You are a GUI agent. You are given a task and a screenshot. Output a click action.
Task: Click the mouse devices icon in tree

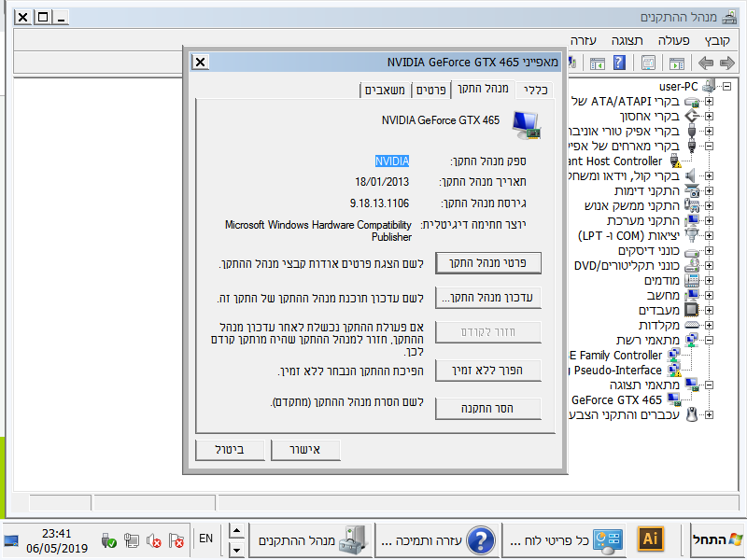[692, 414]
